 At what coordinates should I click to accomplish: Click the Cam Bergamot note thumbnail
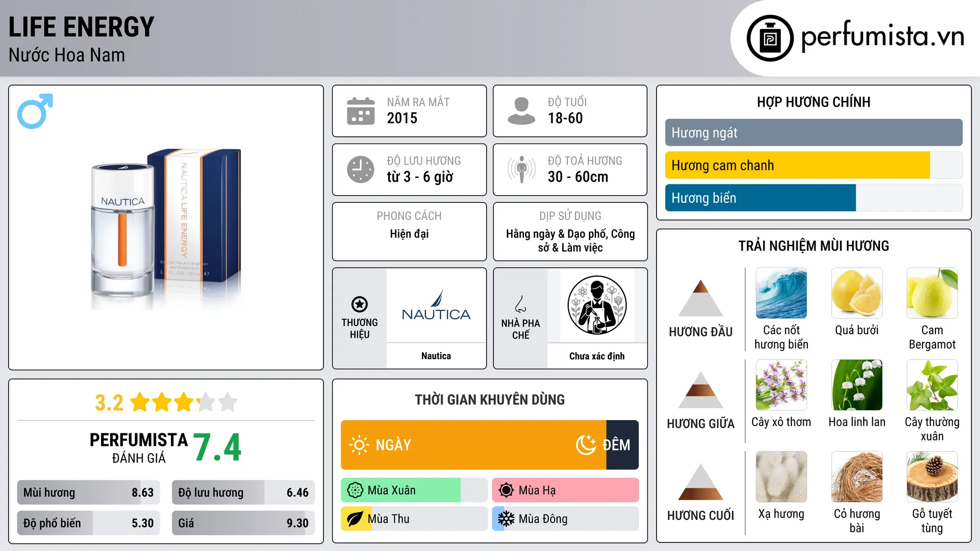click(x=932, y=293)
